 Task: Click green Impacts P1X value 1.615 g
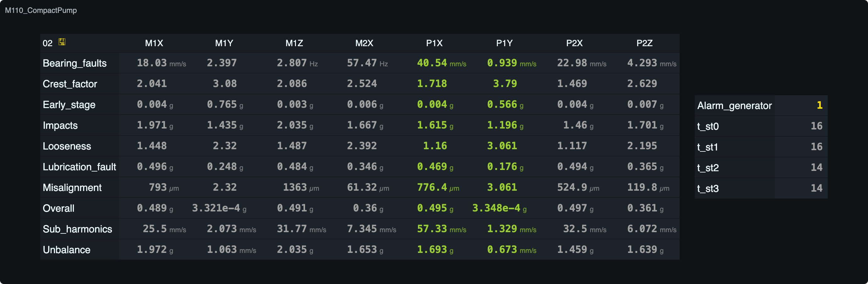pos(435,125)
